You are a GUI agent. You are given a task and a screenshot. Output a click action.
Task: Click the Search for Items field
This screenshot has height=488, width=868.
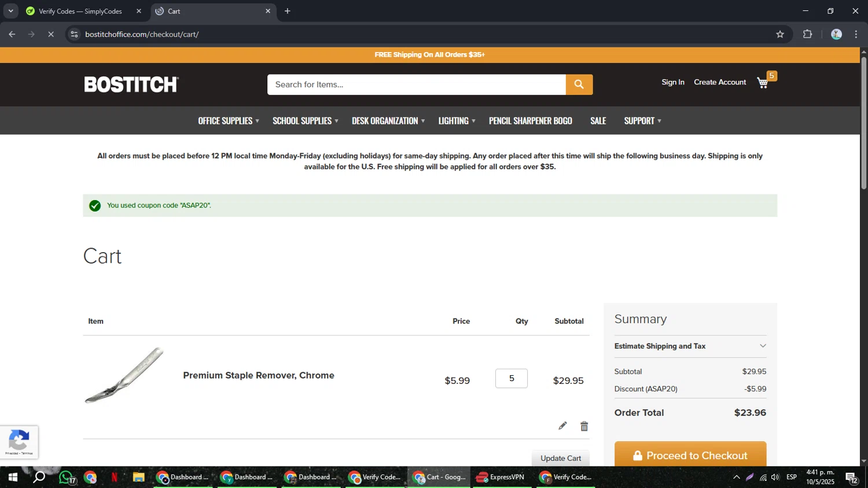tap(417, 84)
